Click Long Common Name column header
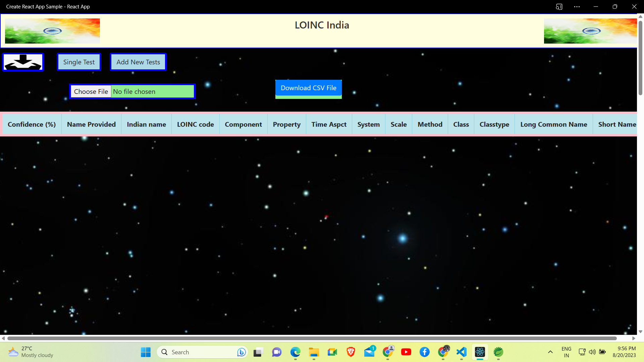Image resolution: width=644 pixels, height=362 pixels. (553, 124)
